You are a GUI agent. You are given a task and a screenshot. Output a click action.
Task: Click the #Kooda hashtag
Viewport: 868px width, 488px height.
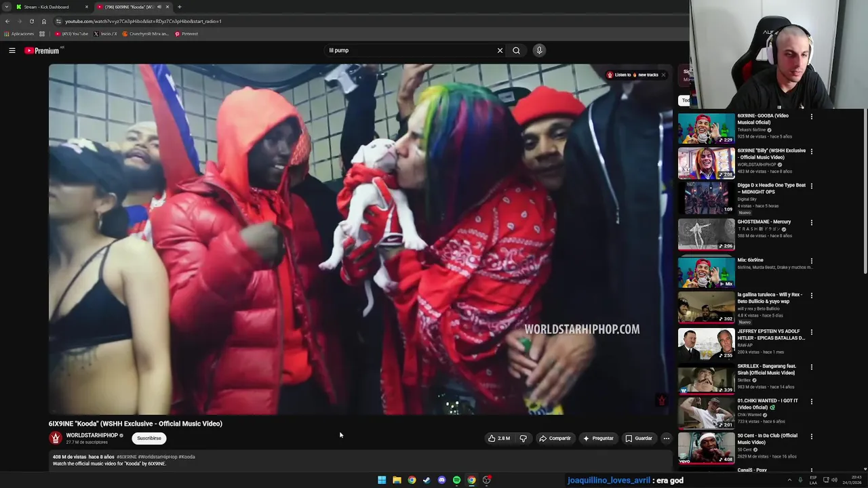click(x=186, y=457)
